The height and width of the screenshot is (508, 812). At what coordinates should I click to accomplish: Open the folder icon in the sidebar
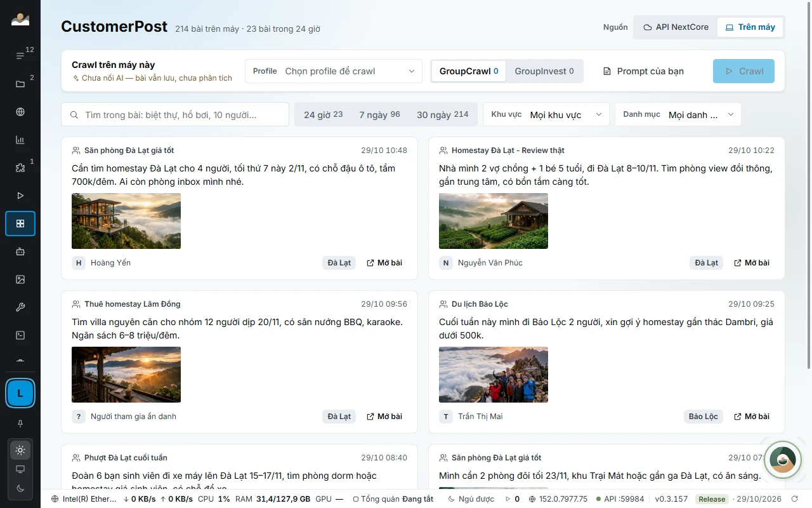click(x=20, y=84)
